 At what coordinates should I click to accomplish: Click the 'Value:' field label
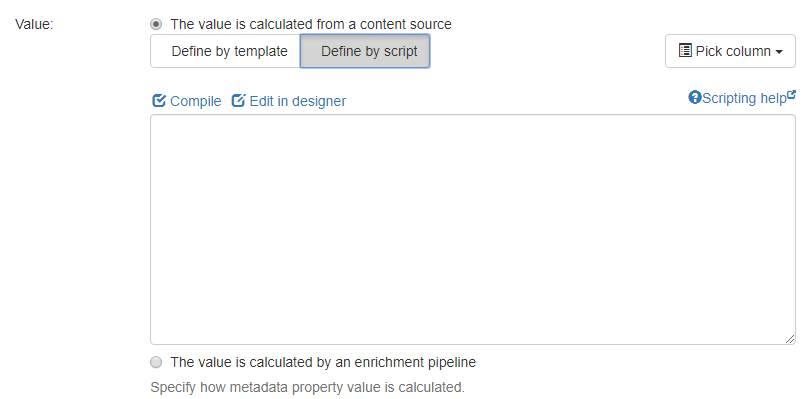pyautogui.click(x=34, y=24)
